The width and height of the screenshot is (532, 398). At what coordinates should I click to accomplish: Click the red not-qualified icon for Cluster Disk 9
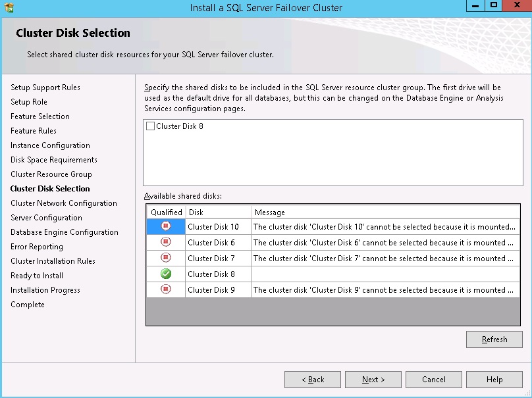(166, 289)
